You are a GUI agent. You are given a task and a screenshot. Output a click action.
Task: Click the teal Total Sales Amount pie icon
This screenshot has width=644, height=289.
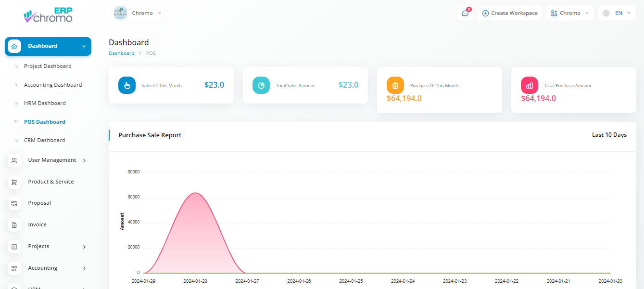(261, 85)
